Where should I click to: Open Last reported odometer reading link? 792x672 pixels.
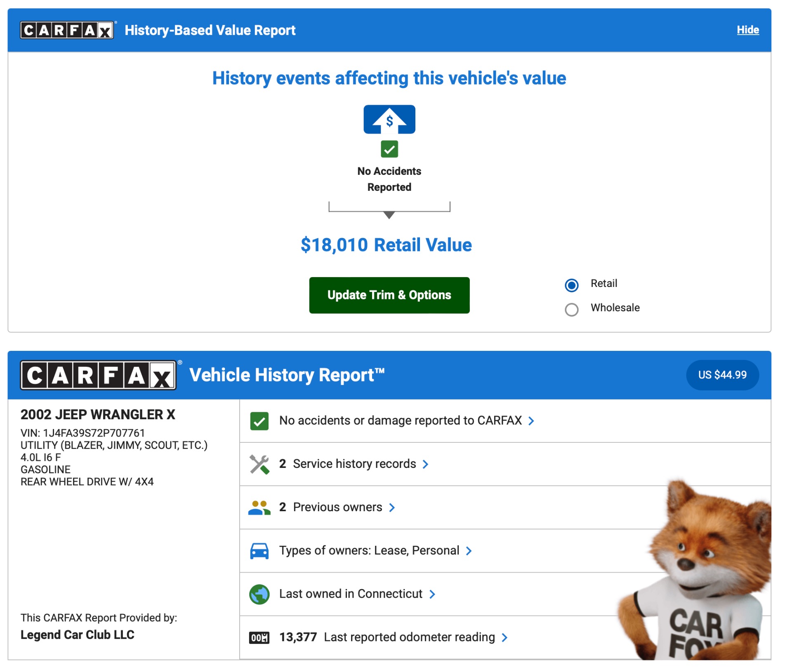409,637
